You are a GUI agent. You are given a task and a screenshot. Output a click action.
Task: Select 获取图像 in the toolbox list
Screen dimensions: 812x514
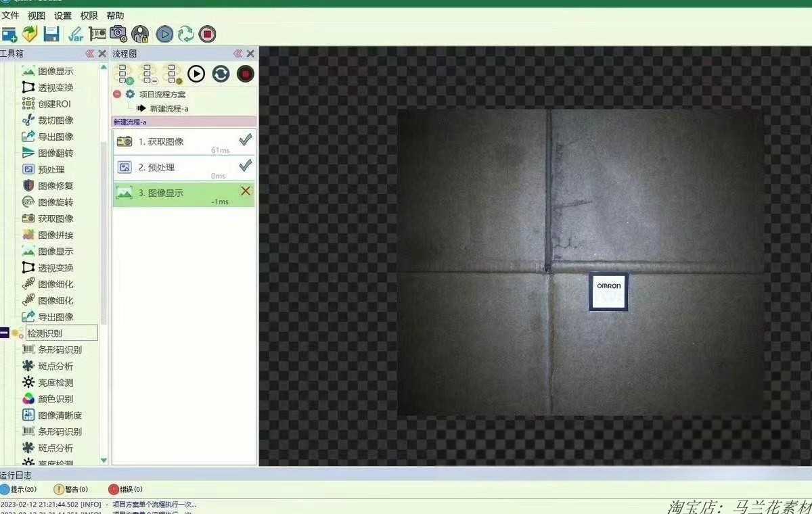click(x=48, y=218)
